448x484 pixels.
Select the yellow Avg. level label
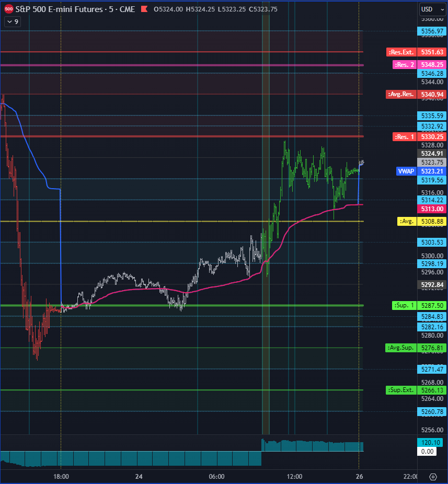pyautogui.click(x=406, y=221)
